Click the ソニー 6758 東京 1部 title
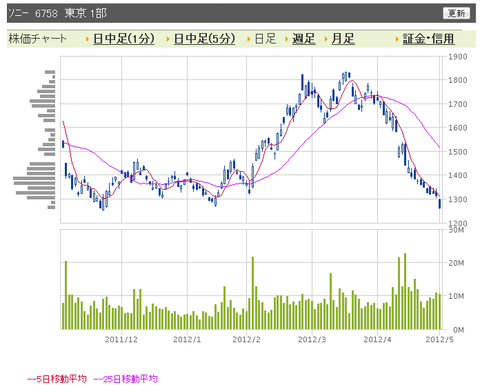480x385 pixels. click(57, 13)
